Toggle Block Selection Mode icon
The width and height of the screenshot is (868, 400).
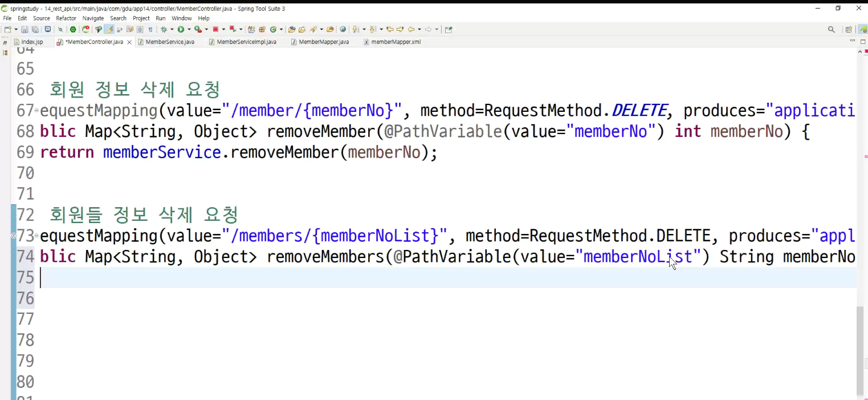coord(140,29)
